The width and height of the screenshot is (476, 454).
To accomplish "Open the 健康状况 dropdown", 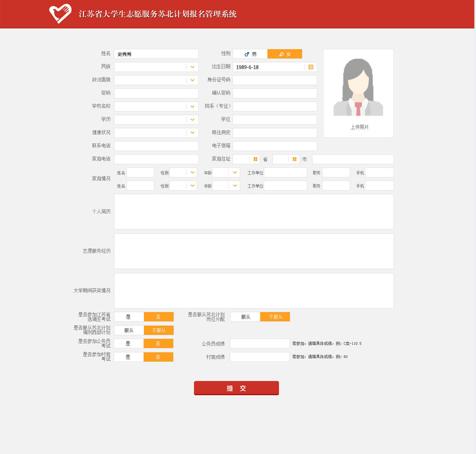I will [192, 133].
